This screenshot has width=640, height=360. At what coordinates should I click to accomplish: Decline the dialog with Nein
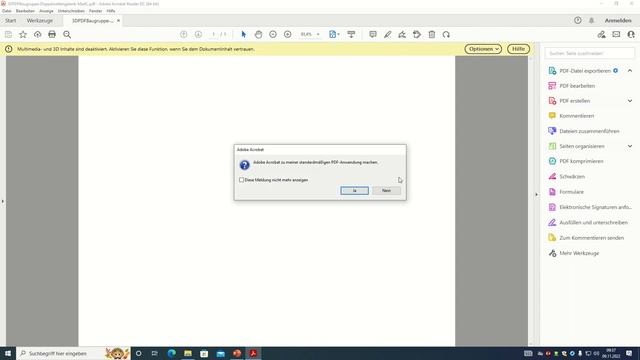coord(386,191)
